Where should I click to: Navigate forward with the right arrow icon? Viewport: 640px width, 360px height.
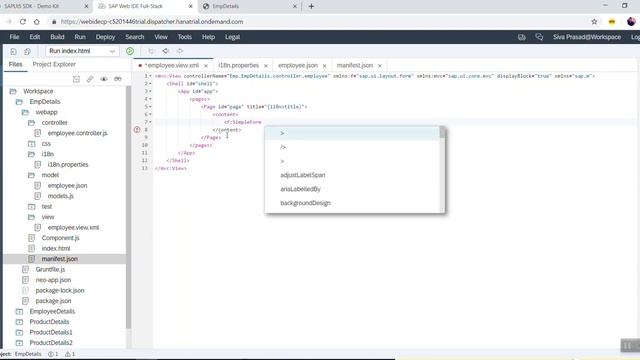click(x=180, y=51)
